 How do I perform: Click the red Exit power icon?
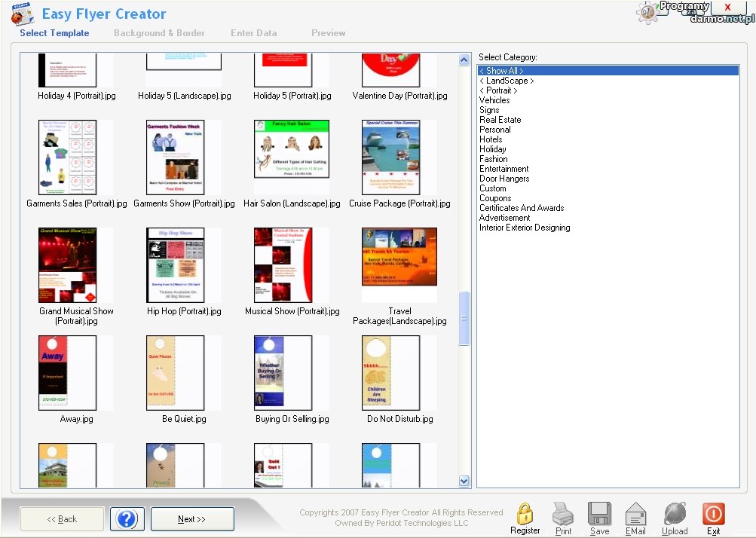tap(713, 514)
